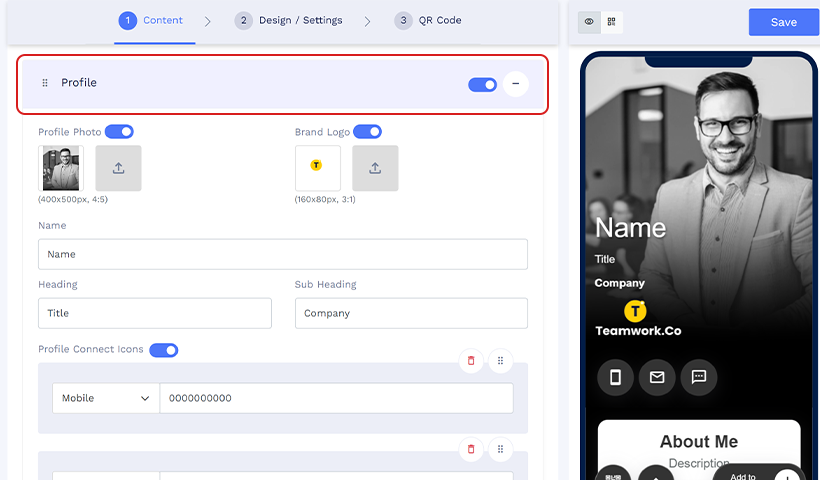
Task: Grab drag handle below the Mobile row
Action: (x=500, y=449)
